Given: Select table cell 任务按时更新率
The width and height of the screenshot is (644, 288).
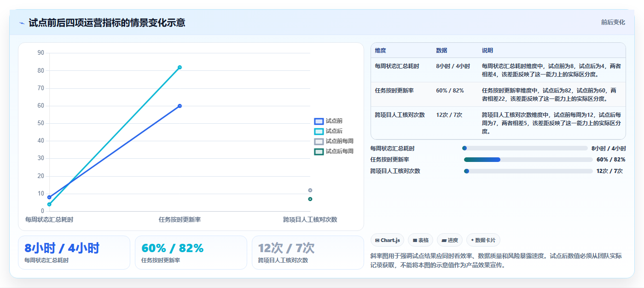Looking at the screenshot, I should tap(394, 91).
